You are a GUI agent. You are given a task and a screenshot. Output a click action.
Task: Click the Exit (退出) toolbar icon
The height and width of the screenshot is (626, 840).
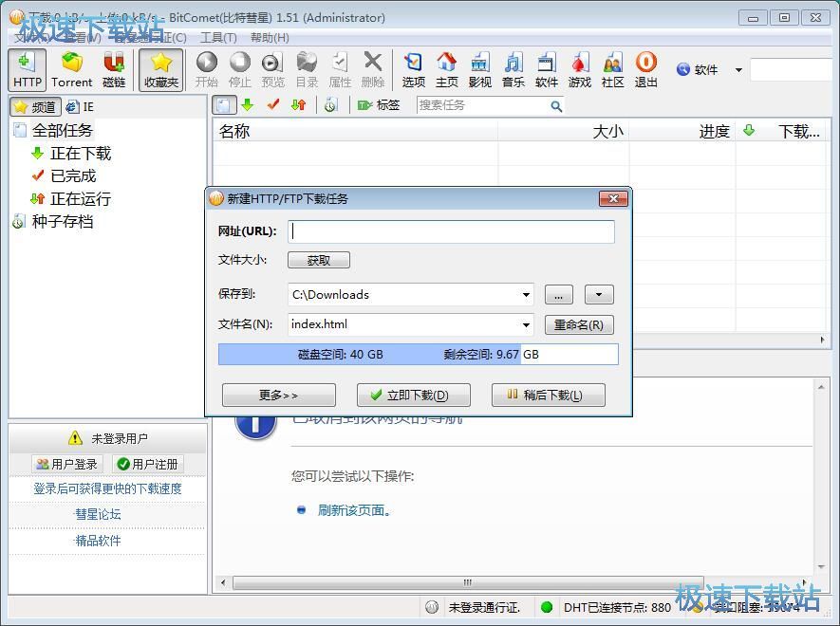coord(645,69)
